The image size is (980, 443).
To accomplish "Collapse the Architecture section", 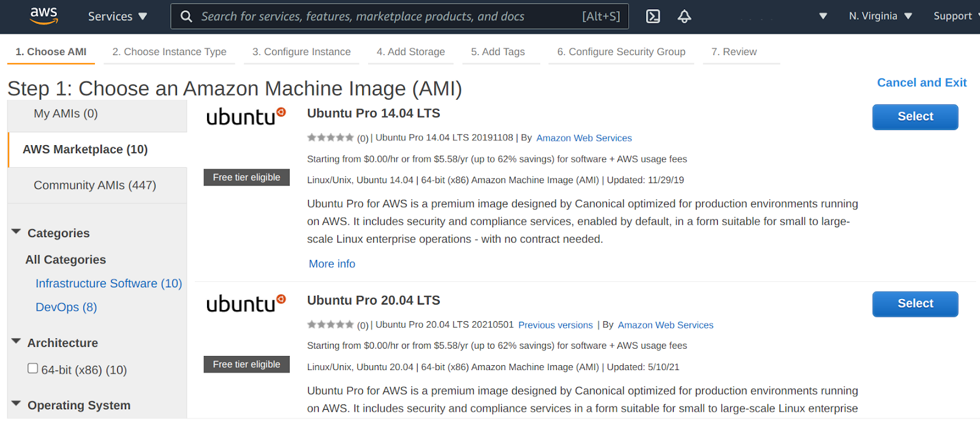I will point(17,341).
